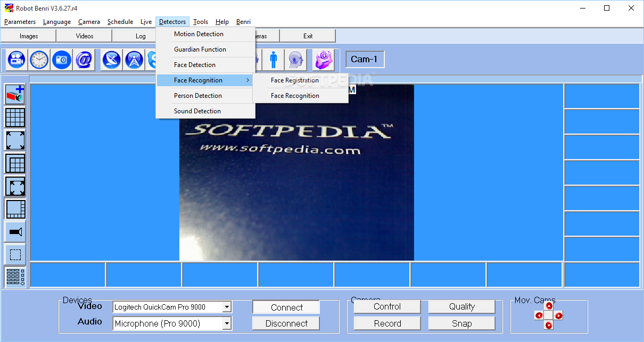Switch to the Videos tab
This screenshot has width=644, height=342.
(x=85, y=36)
